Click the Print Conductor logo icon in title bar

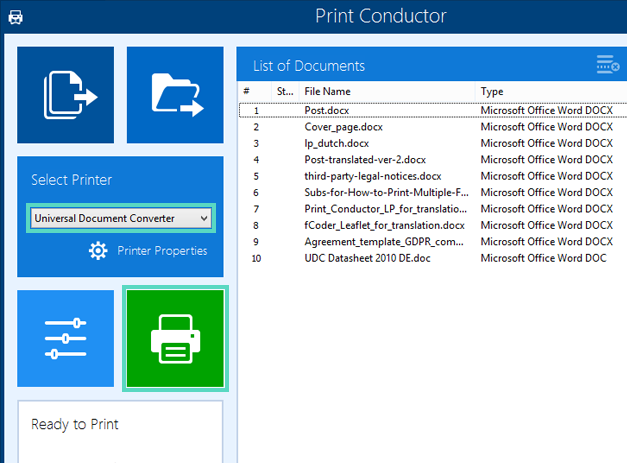[x=15, y=17]
